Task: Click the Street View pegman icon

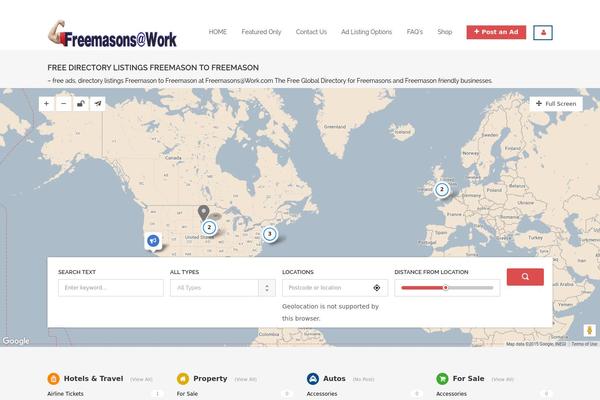Action: (x=589, y=330)
